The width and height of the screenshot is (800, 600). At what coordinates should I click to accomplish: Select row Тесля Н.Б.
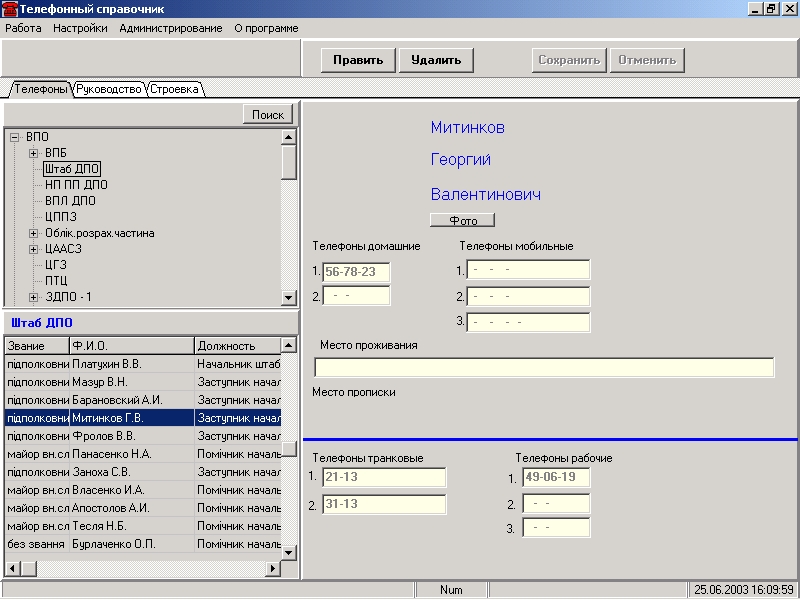tap(143, 526)
